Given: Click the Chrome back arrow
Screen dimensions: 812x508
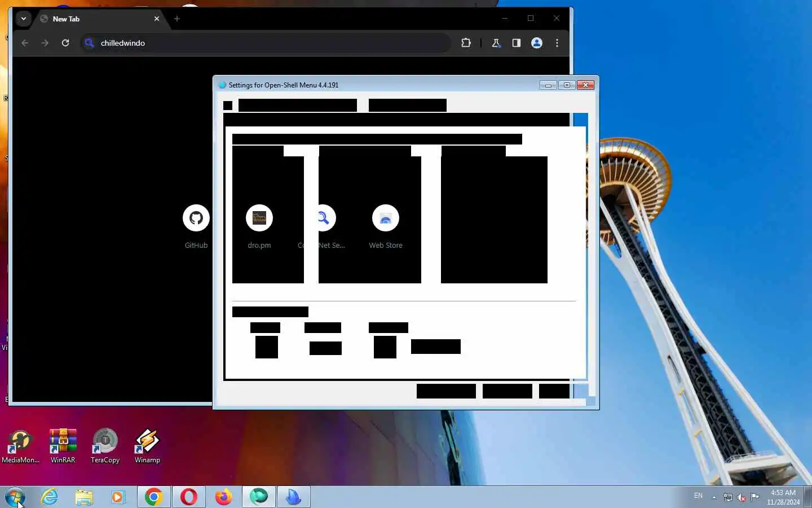Looking at the screenshot, I should 25,43.
